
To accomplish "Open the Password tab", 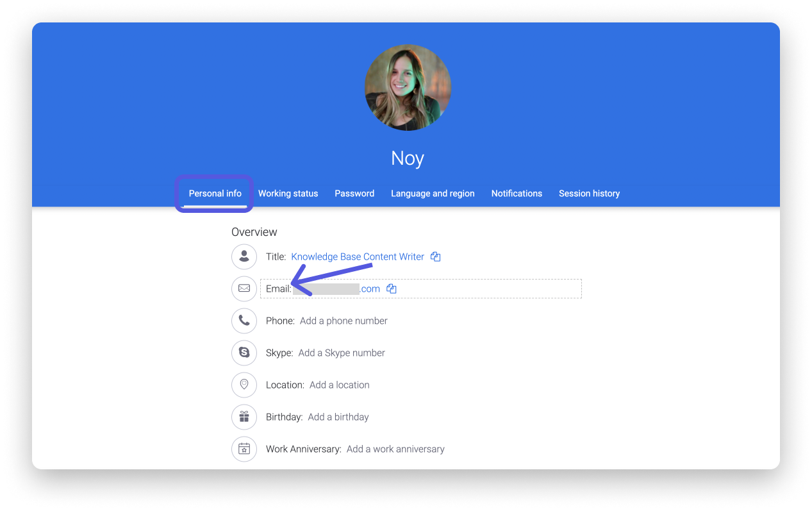I will 354,193.
